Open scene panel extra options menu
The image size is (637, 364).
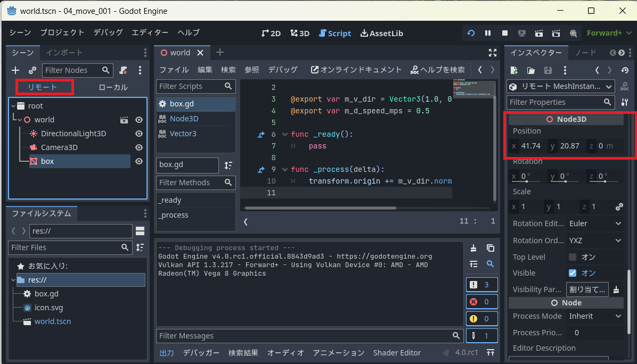(140, 70)
